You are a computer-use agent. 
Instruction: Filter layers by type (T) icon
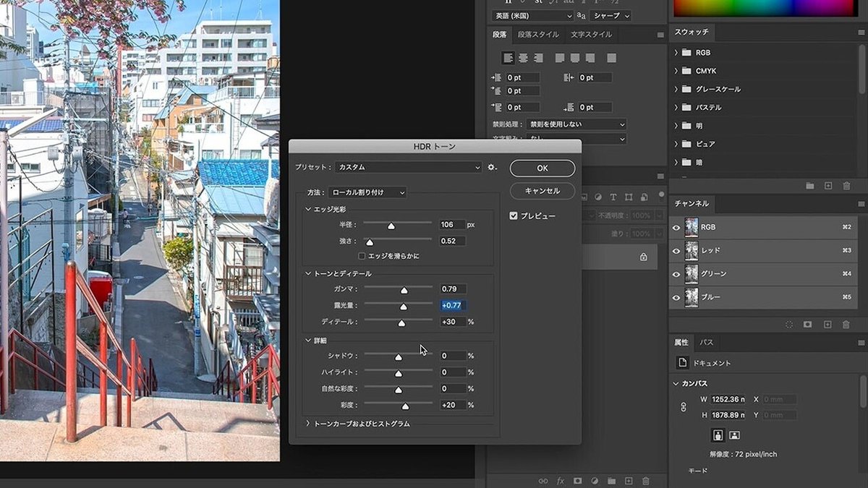tap(613, 197)
